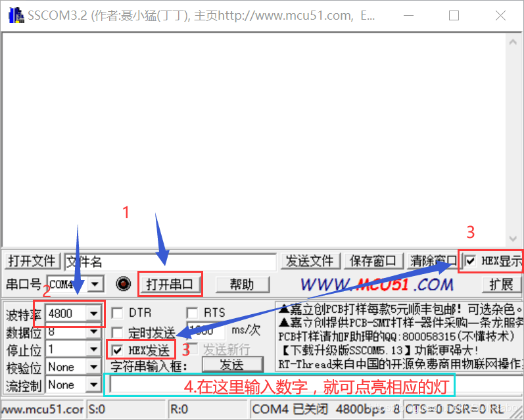This screenshot has width=524, height=420.
Task: Click the red serial port status indicator
Action: point(124,284)
